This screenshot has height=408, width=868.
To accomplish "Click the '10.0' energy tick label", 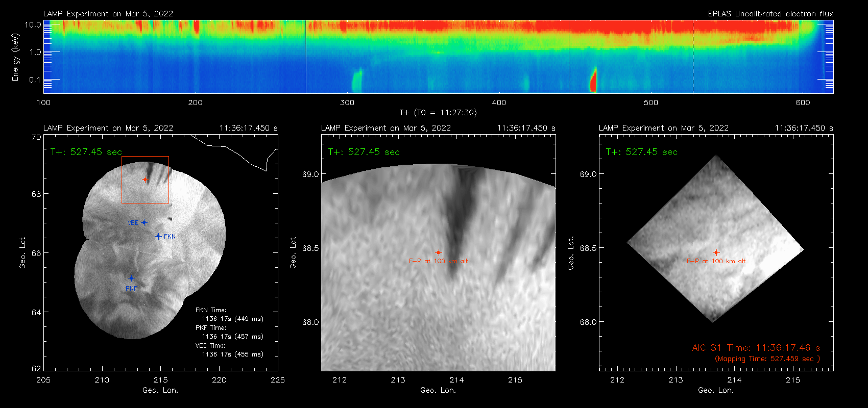I will pos(33,24).
